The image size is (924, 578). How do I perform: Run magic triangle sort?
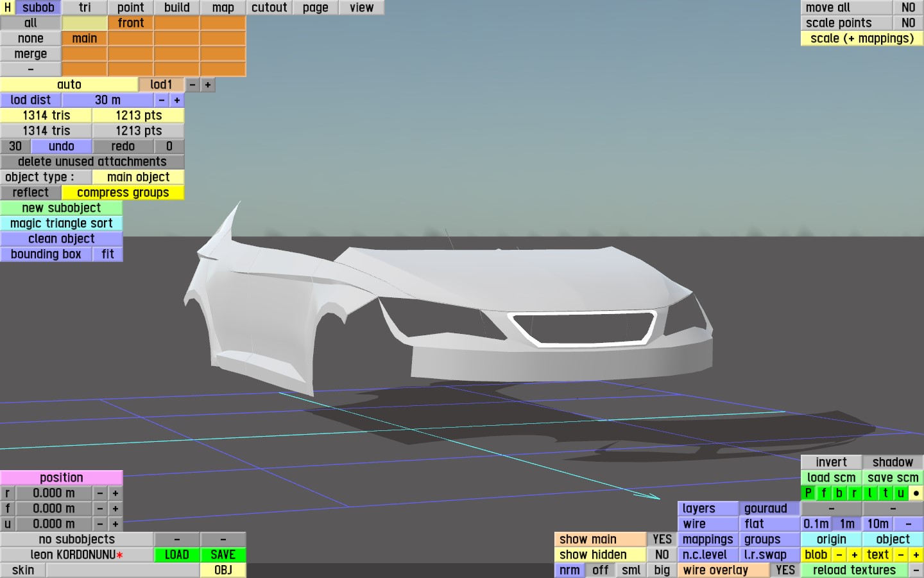coord(62,223)
